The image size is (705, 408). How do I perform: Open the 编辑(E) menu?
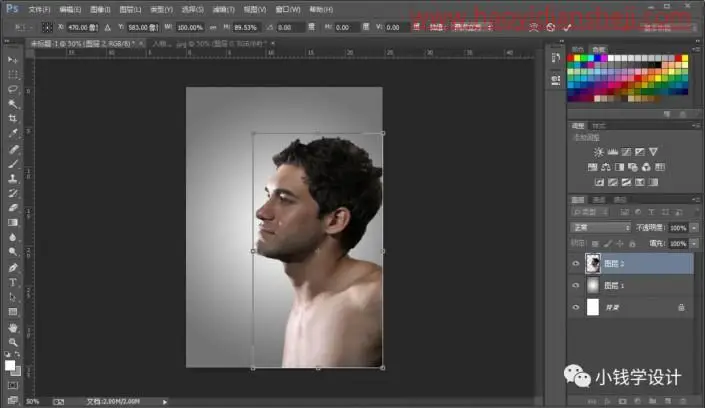click(70, 9)
